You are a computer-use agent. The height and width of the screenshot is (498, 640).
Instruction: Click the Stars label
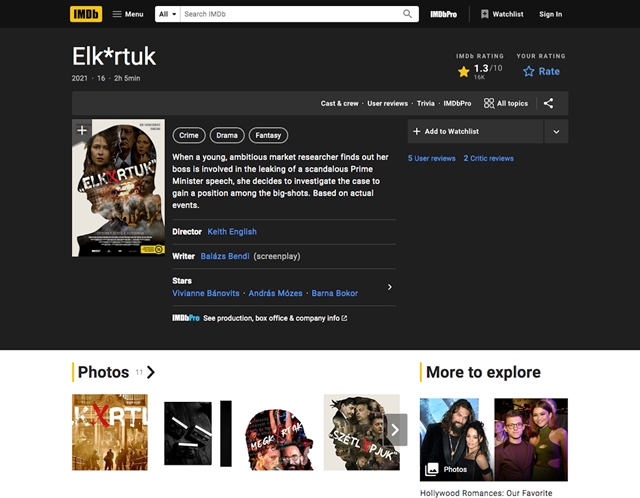point(182,281)
